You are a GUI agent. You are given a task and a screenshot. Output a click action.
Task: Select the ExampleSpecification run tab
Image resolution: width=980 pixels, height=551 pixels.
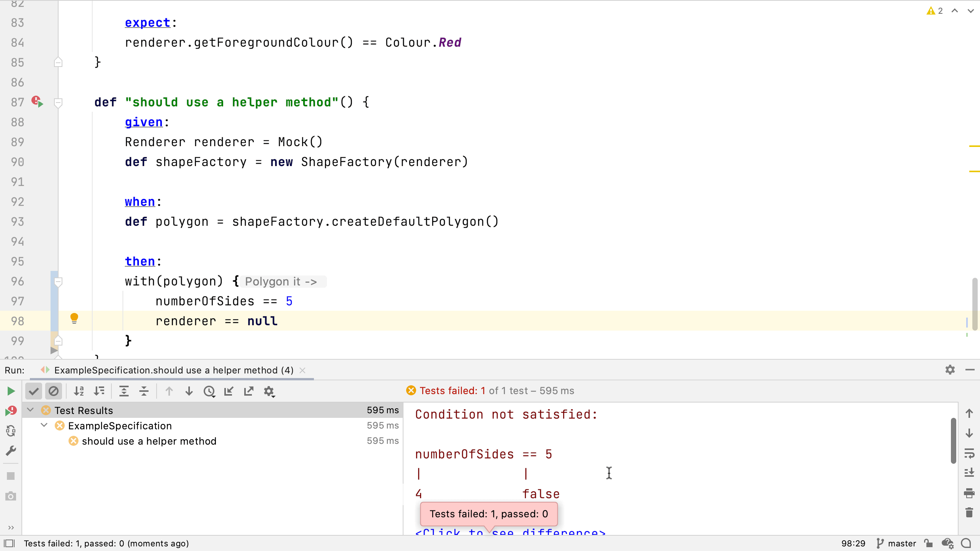coord(173,370)
